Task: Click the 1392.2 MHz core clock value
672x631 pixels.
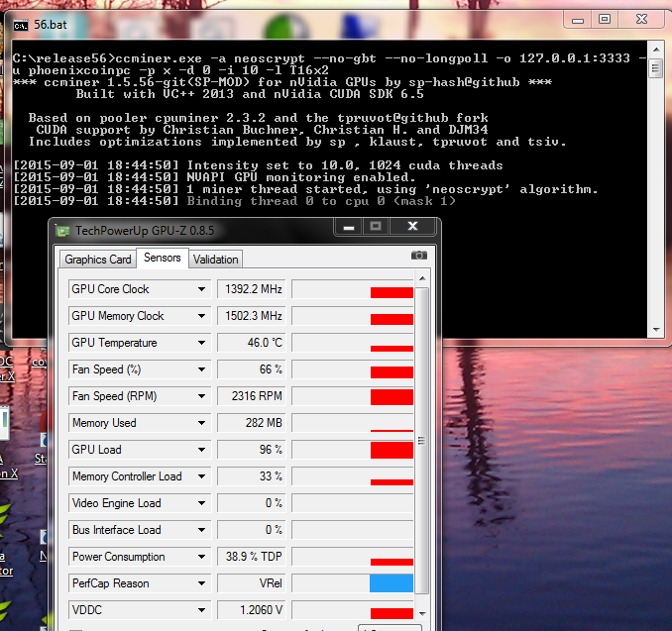Action: click(x=252, y=289)
